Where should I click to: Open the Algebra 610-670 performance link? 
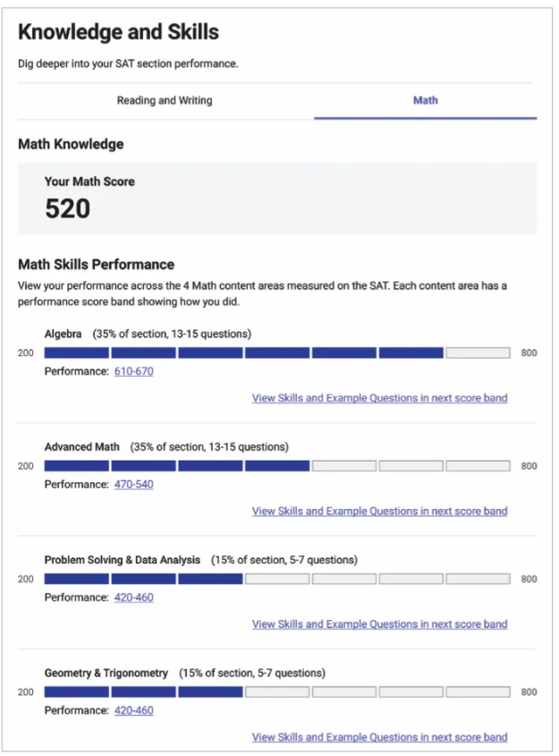click(x=134, y=371)
